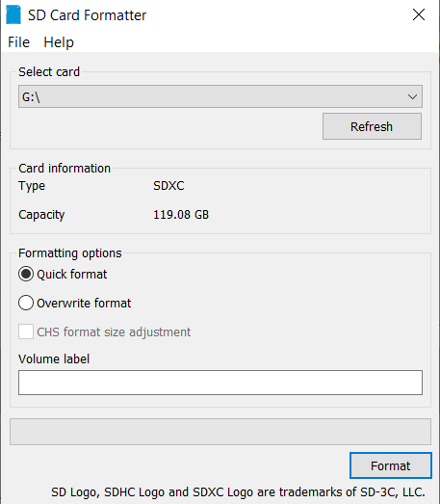The image size is (440, 504).
Task: Expand the Select card drive dropdown arrow
Action: (412, 96)
